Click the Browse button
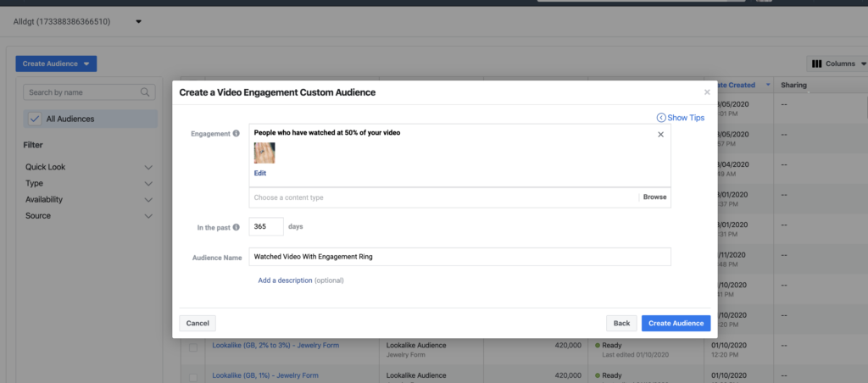The image size is (868, 383). click(655, 197)
